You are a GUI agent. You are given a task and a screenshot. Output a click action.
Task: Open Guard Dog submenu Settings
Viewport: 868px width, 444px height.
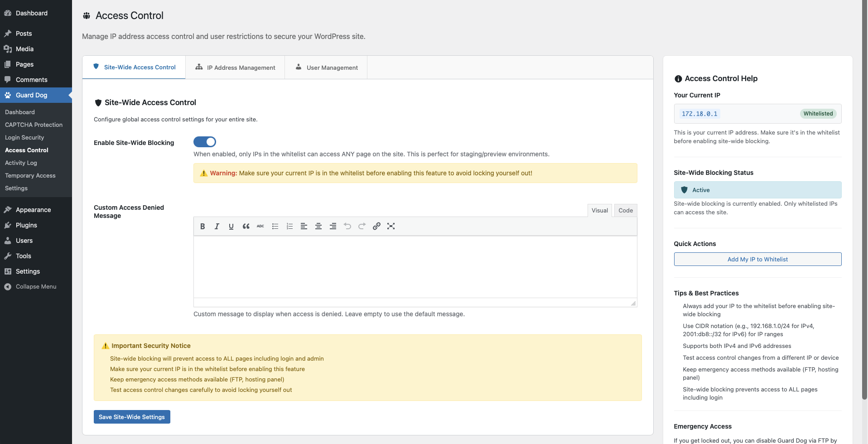tap(16, 188)
